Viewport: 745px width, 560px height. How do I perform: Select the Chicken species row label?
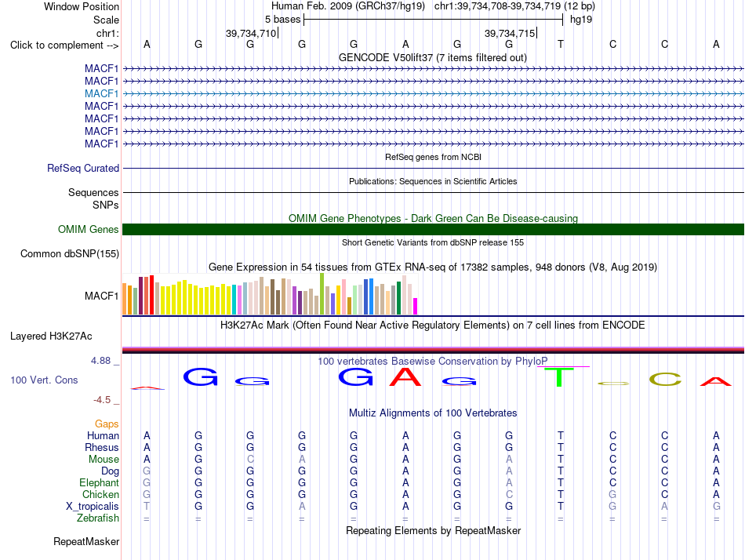(x=100, y=494)
